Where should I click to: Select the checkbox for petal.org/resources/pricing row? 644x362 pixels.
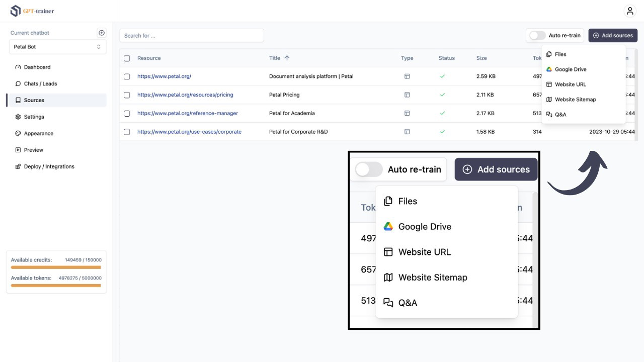click(x=127, y=95)
